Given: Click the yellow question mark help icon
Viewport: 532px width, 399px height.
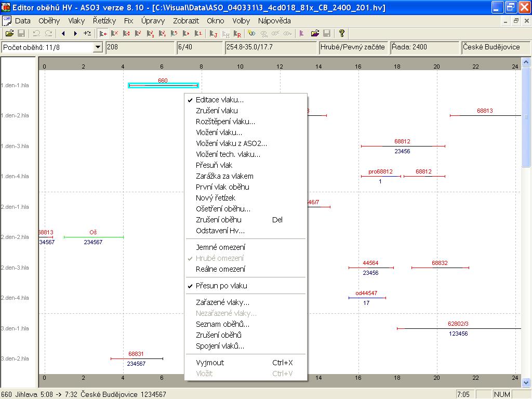Looking at the screenshot, I should point(342,33).
